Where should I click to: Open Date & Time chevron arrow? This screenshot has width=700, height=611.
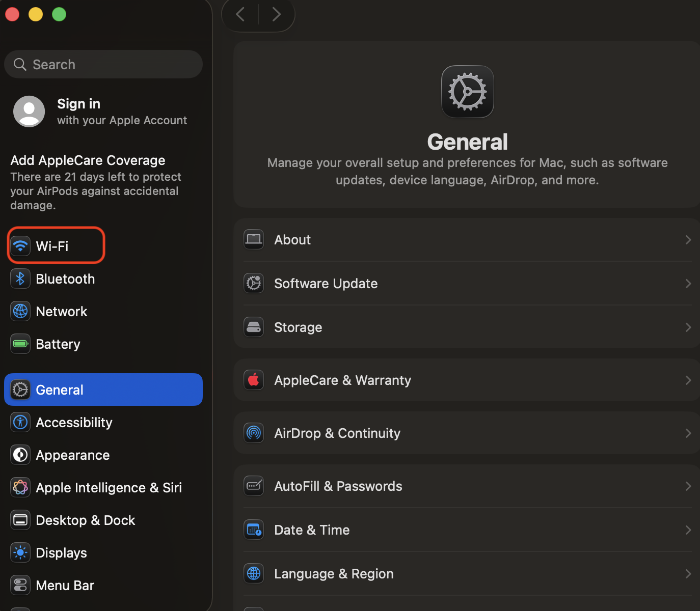[x=688, y=530]
